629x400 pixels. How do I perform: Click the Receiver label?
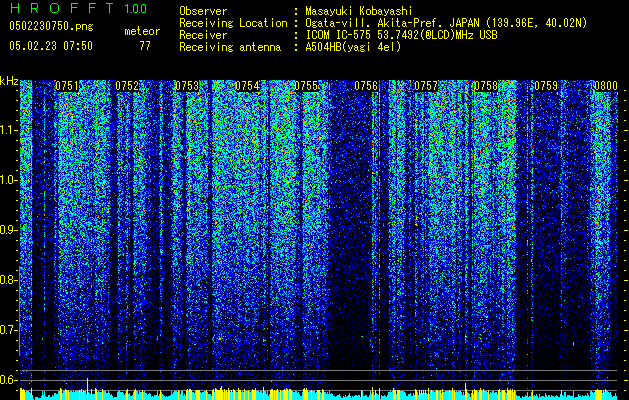tap(203, 35)
